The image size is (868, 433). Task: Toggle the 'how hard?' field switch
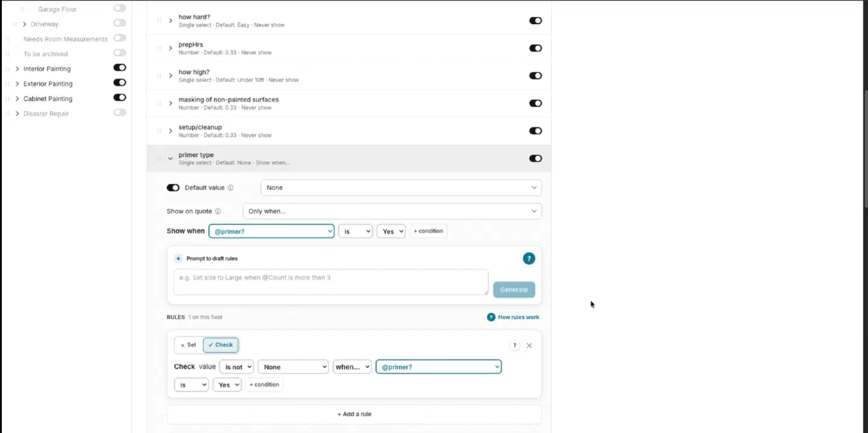535,20
